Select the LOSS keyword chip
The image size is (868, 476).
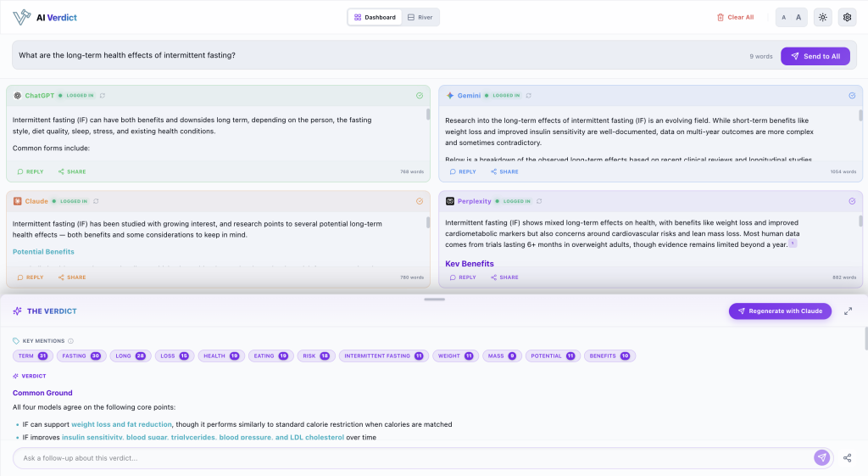click(175, 356)
